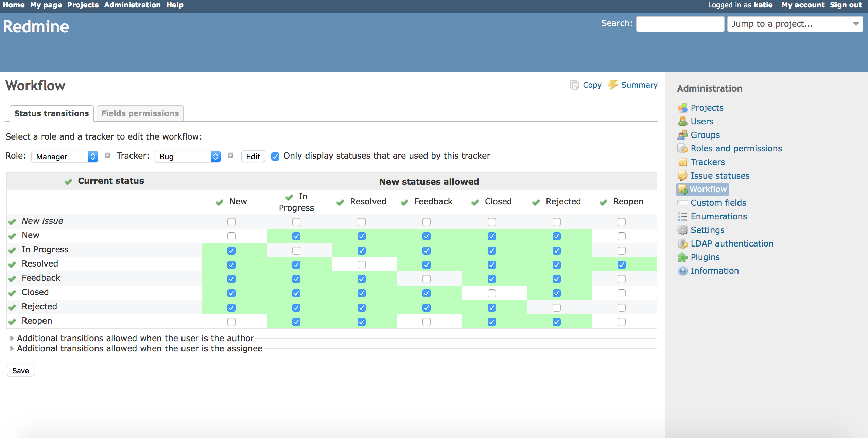The image size is (868, 438).
Task: Open the My account link
Action: coord(803,5)
